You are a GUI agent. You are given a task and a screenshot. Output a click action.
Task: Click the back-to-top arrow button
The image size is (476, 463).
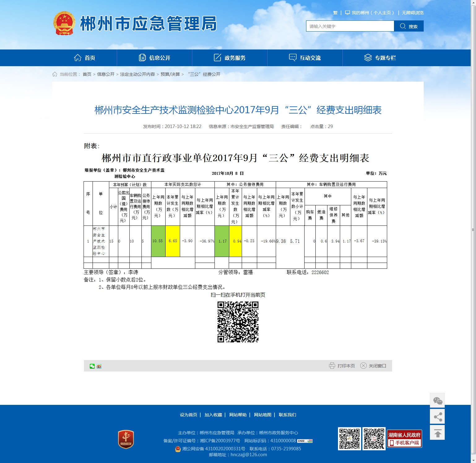click(x=437, y=432)
